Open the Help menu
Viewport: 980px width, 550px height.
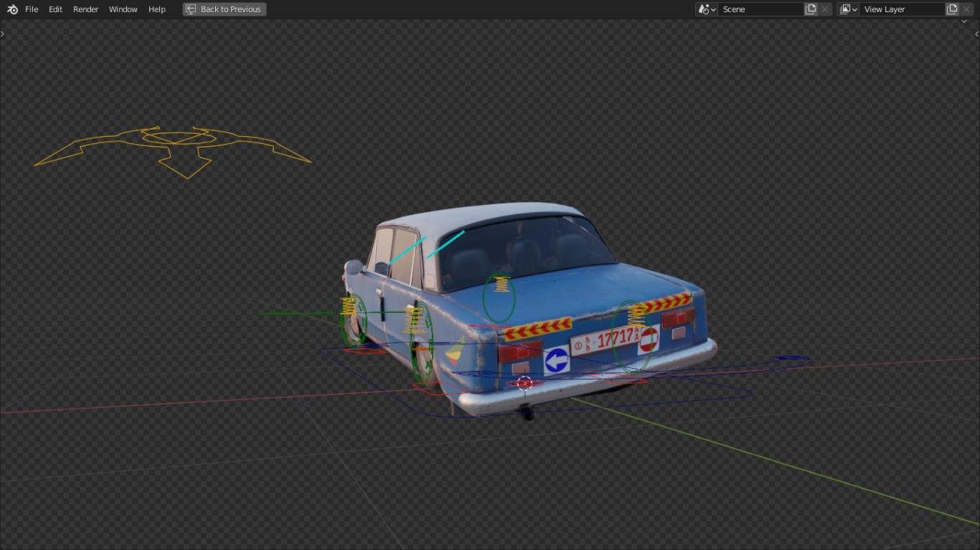click(157, 9)
